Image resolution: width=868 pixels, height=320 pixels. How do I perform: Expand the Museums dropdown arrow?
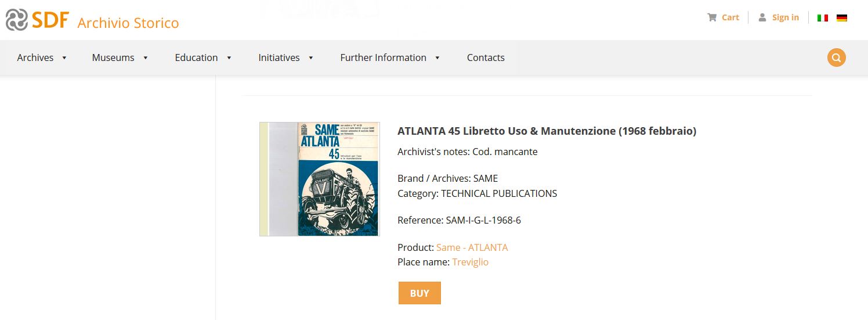tap(146, 58)
